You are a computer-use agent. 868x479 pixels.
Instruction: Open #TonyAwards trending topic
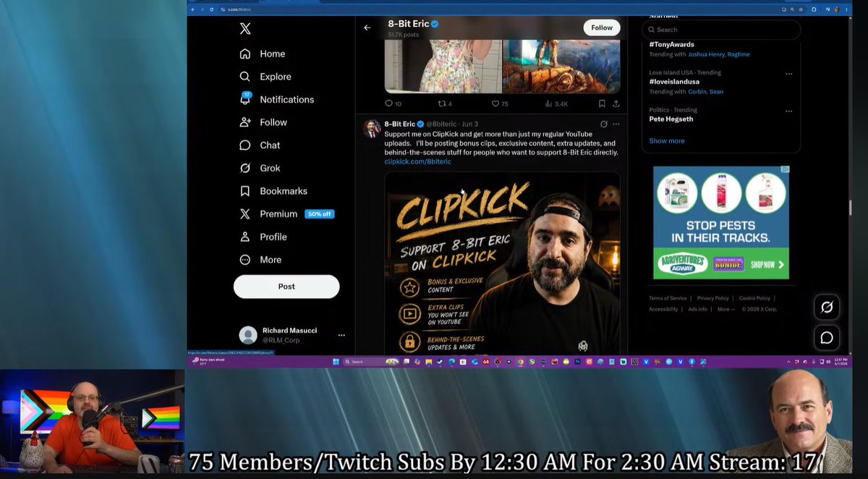pos(671,45)
